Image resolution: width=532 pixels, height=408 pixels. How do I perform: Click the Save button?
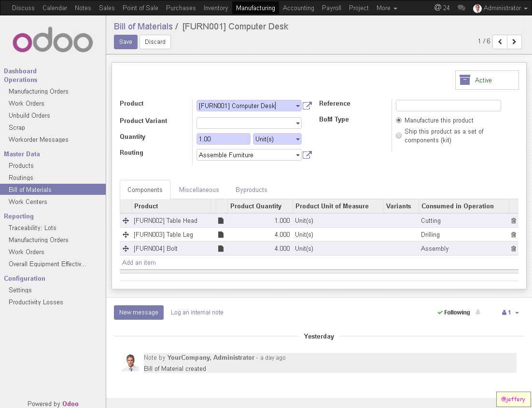click(126, 41)
